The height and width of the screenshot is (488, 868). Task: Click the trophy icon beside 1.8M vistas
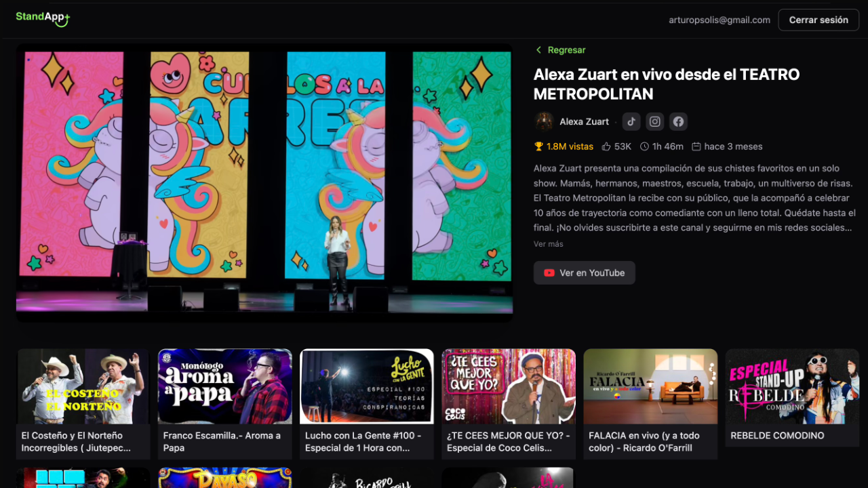click(538, 146)
